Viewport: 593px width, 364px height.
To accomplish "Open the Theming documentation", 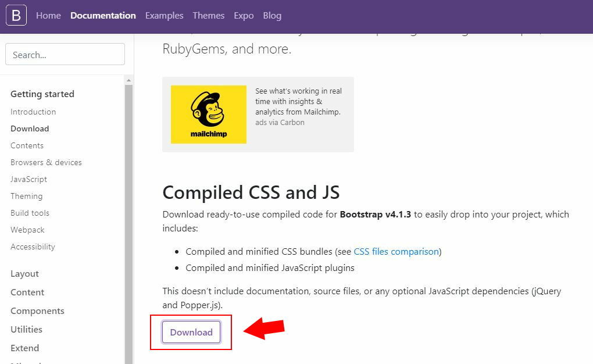I will point(26,196).
